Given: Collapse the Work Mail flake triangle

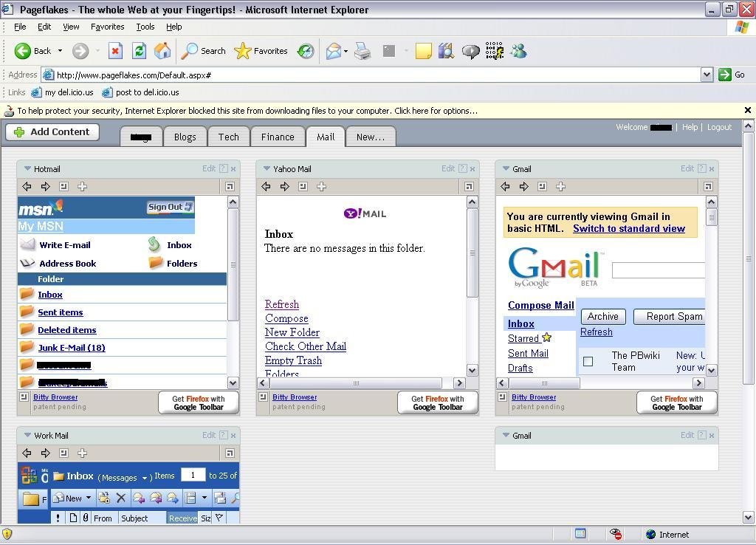Looking at the screenshot, I should tap(27, 435).
